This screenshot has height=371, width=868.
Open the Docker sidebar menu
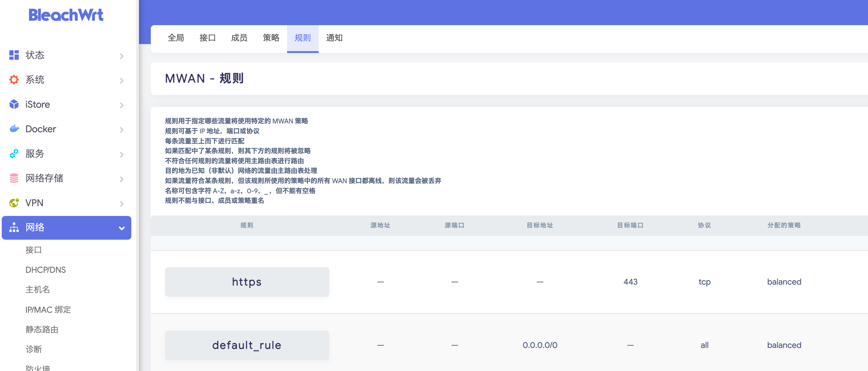pyautogui.click(x=67, y=129)
